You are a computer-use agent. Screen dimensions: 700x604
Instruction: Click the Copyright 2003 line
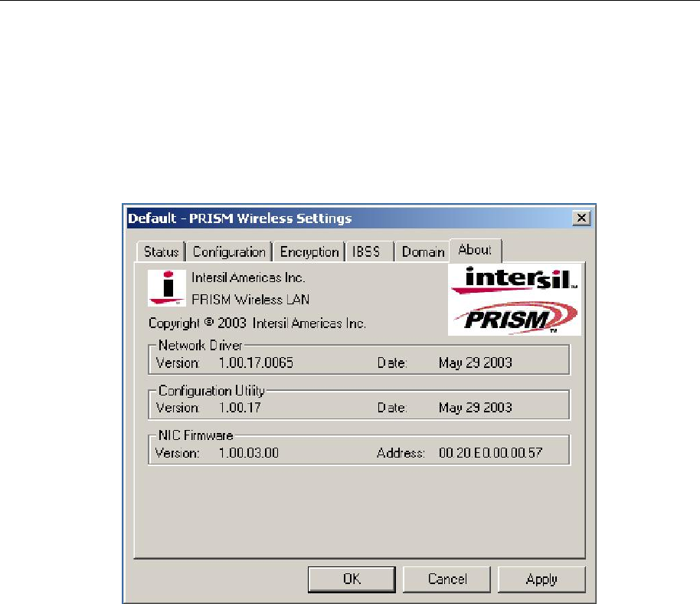[257, 323]
